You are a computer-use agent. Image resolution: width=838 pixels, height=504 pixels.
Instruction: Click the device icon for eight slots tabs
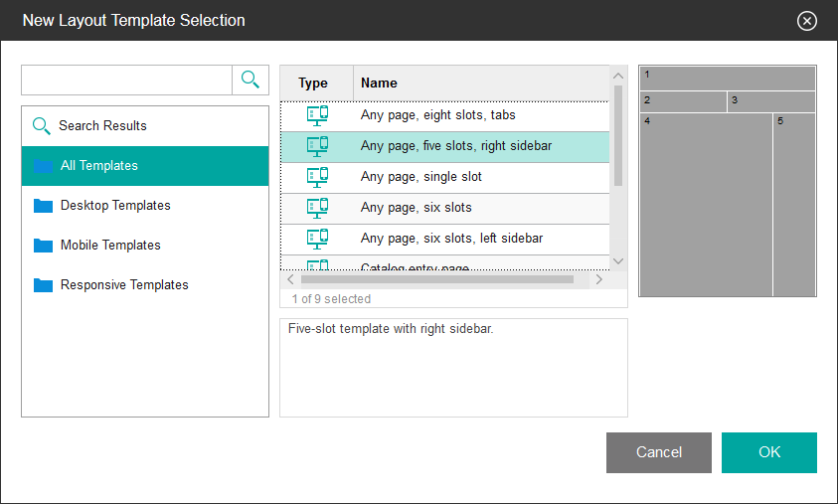(317, 115)
